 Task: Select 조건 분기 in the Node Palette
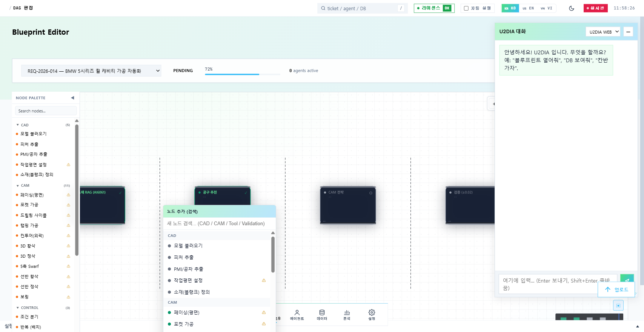tap(29, 317)
